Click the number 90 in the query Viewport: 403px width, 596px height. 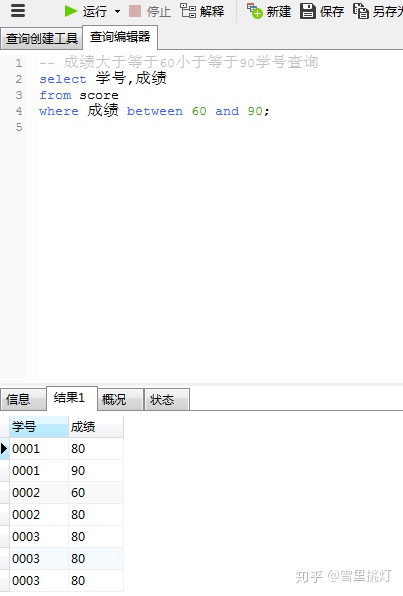coord(255,111)
